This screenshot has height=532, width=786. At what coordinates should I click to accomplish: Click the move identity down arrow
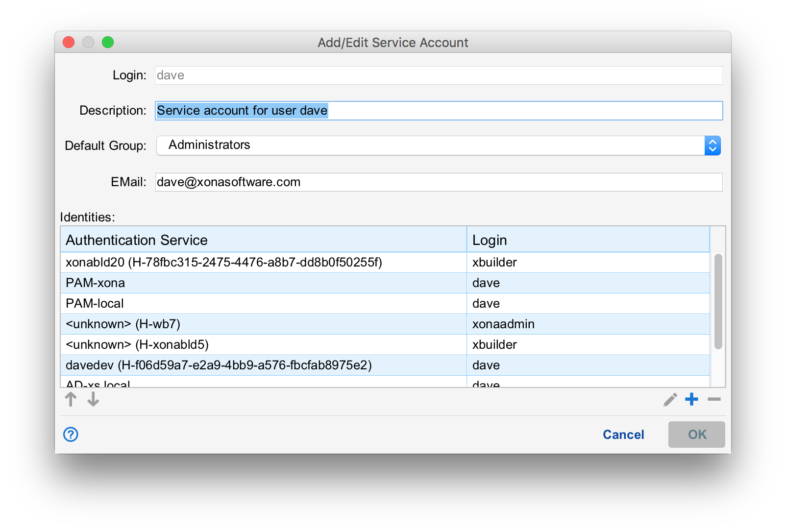[x=93, y=399]
